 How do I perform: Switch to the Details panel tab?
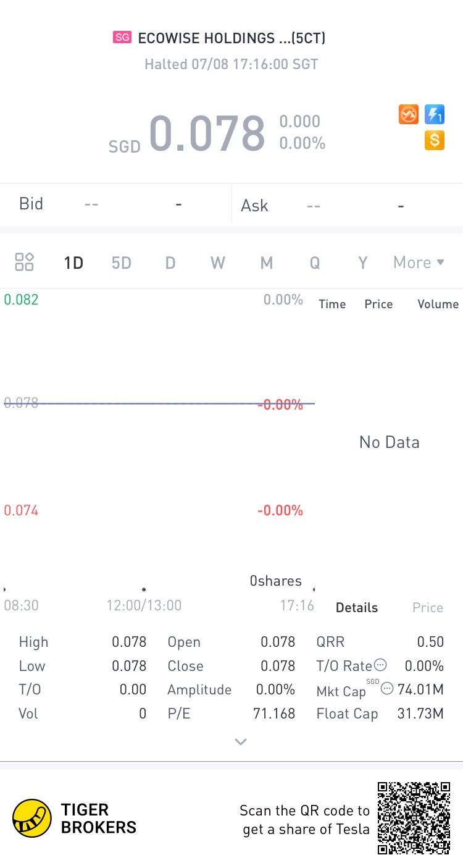357,608
